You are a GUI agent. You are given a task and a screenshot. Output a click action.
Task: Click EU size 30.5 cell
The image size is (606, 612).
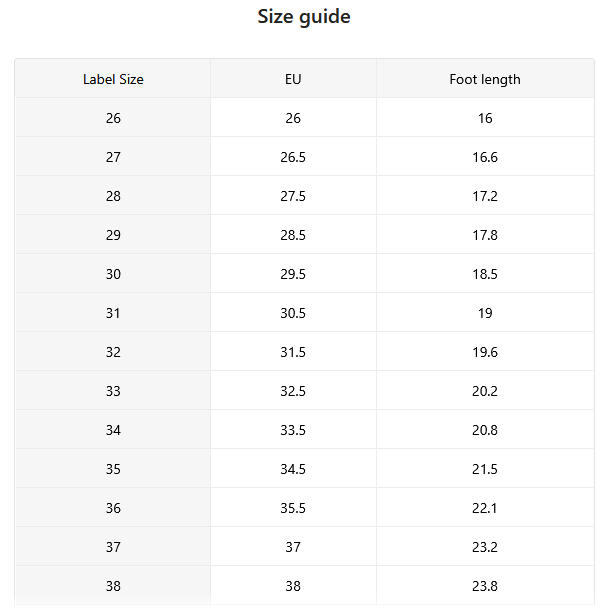[293, 313]
